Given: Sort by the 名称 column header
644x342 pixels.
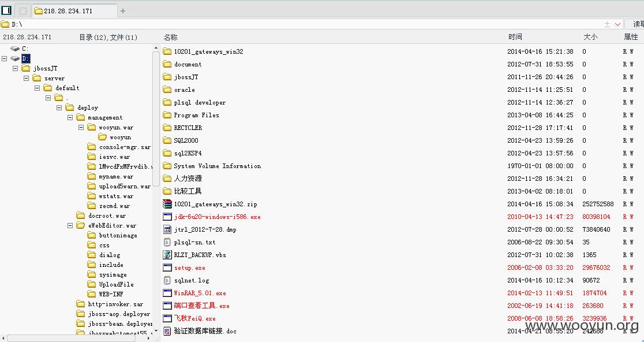Looking at the screenshot, I should point(170,37).
